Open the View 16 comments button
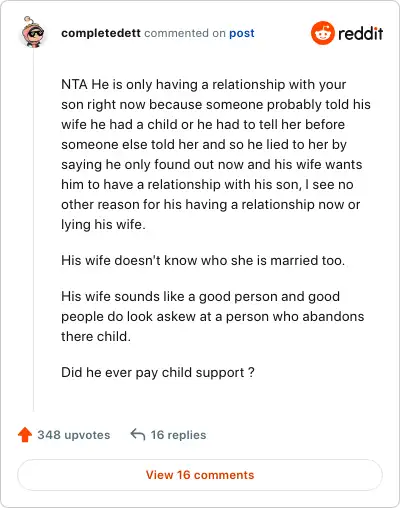This screenshot has width=400, height=508. click(x=200, y=475)
